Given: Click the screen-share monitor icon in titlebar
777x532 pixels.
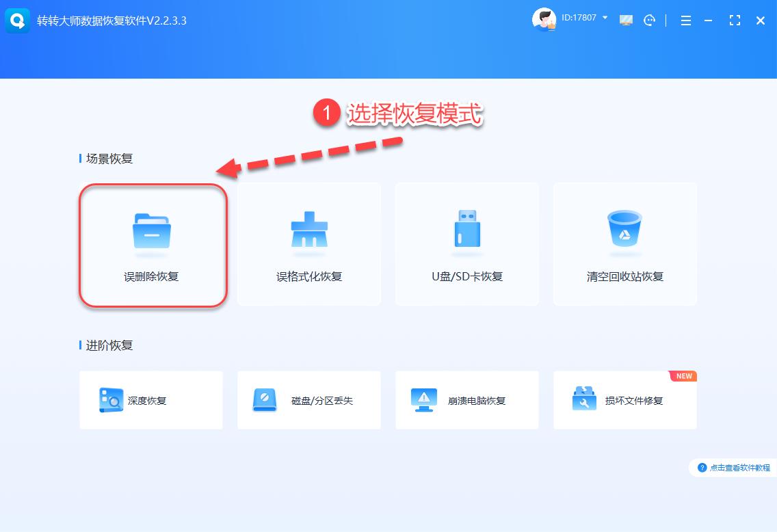Looking at the screenshot, I should click(x=625, y=21).
